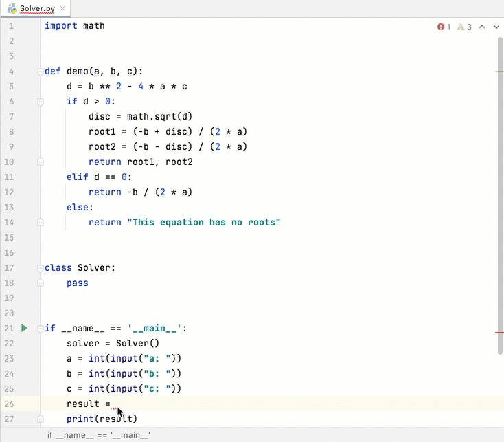Image resolution: width=504 pixels, height=442 pixels.
Task: Collapse the def demo function fold marker
Action: click(x=41, y=71)
